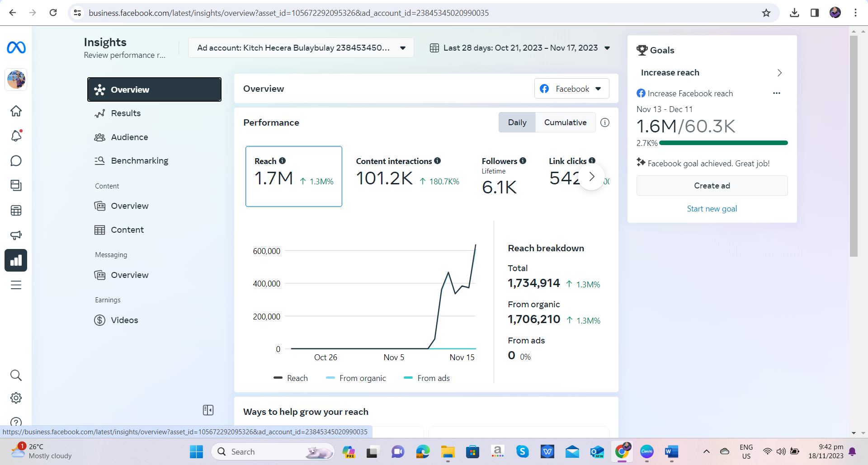Click the Start new goal link
This screenshot has width=868, height=465.
tap(712, 209)
